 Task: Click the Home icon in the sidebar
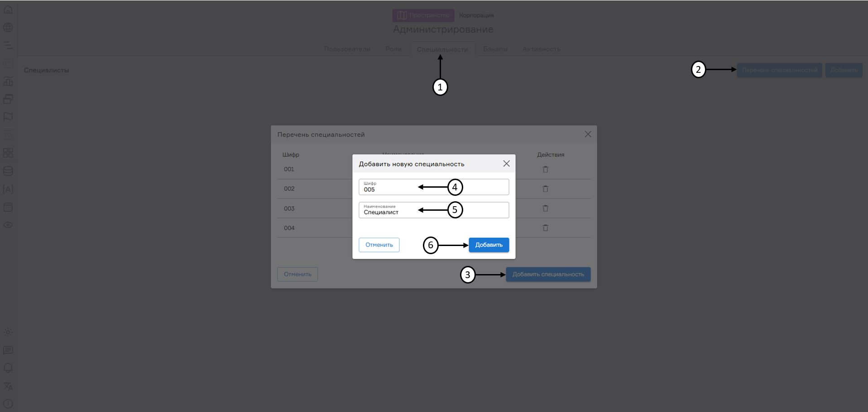click(8, 9)
